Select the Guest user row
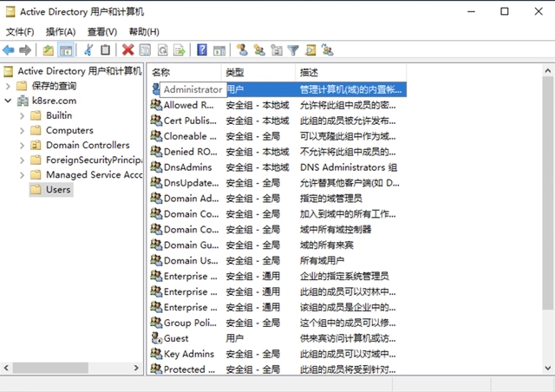The image size is (555, 392). coord(278,338)
